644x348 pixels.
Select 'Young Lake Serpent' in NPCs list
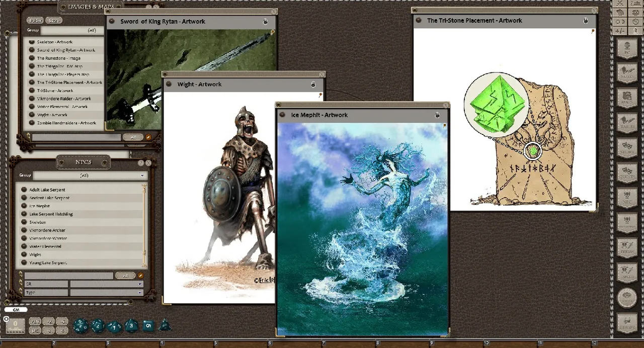coord(48,262)
